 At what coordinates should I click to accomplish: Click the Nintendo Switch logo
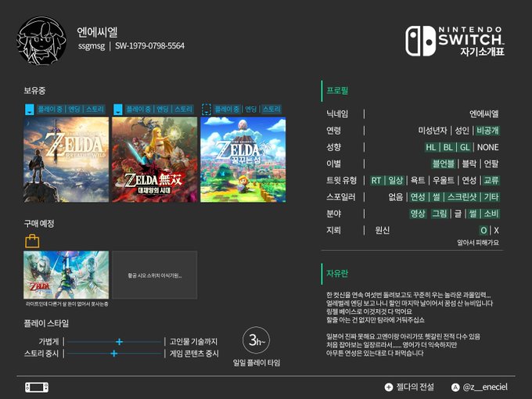[x=455, y=41]
